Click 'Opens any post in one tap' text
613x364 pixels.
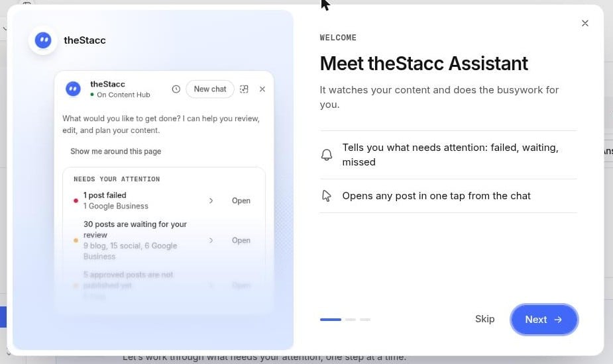pos(436,196)
